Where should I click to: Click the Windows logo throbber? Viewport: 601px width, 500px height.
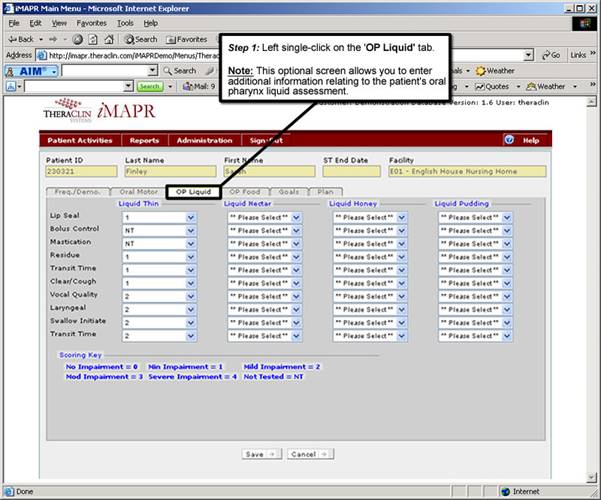click(x=585, y=24)
